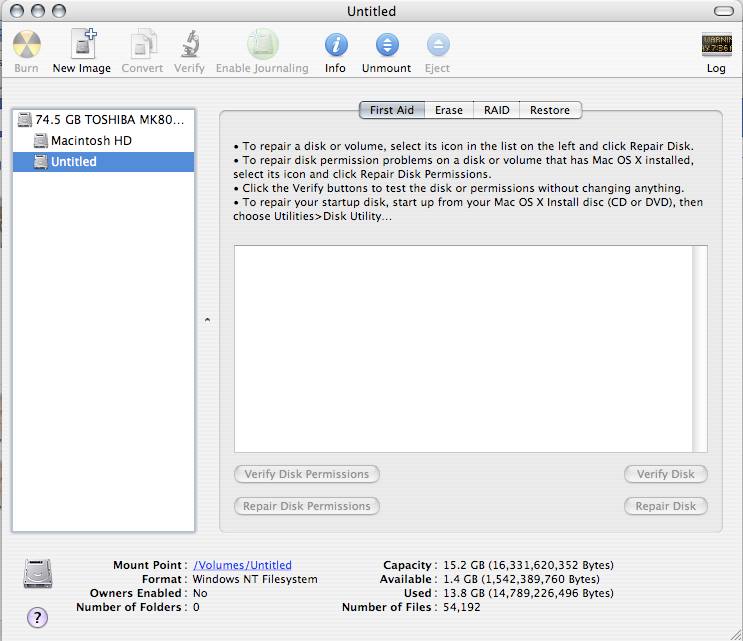The image size is (743, 641).
Task: Click the Number of Files value 54,192
Action: (462, 607)
